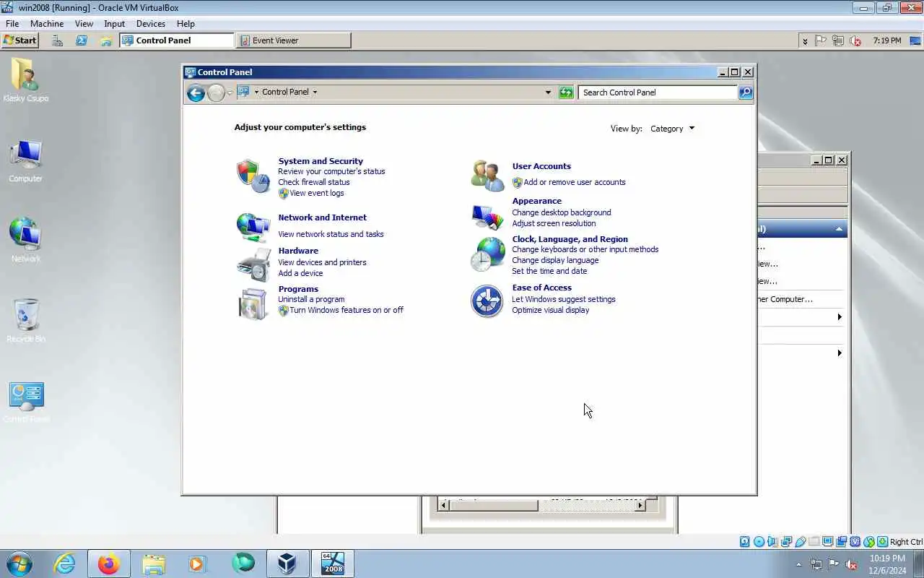Click the arrow after Control Panel breadcrumb

tap(315, 92)
